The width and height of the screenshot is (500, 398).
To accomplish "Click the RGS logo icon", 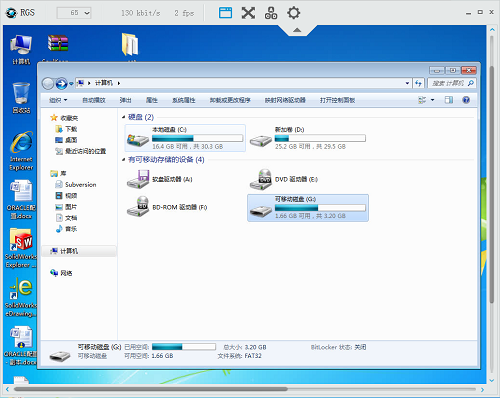I will (11, 13).
